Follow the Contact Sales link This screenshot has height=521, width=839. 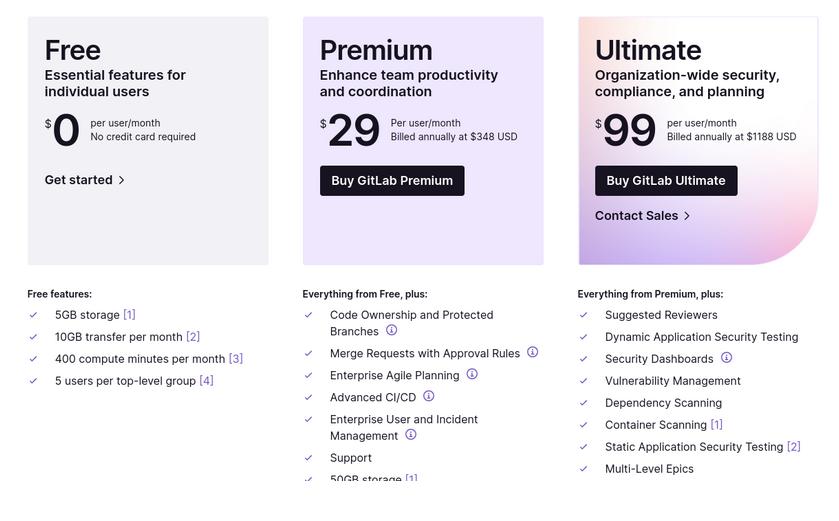637,216
